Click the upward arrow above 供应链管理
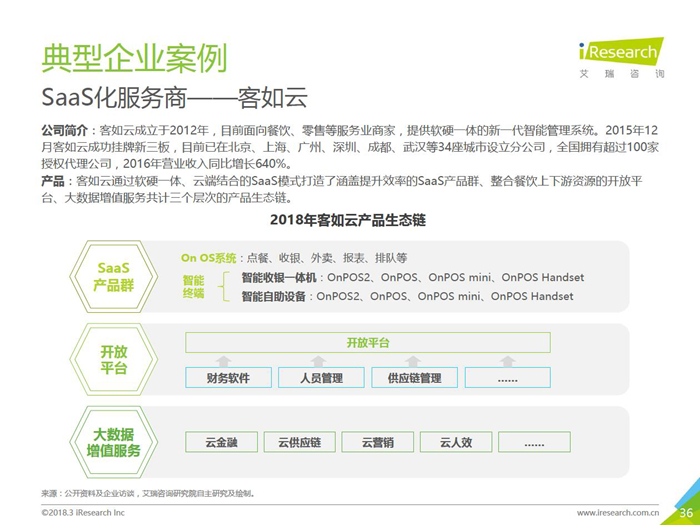This screenshot has width=700, height=525. pyautogui.click(x=413, y=361)
